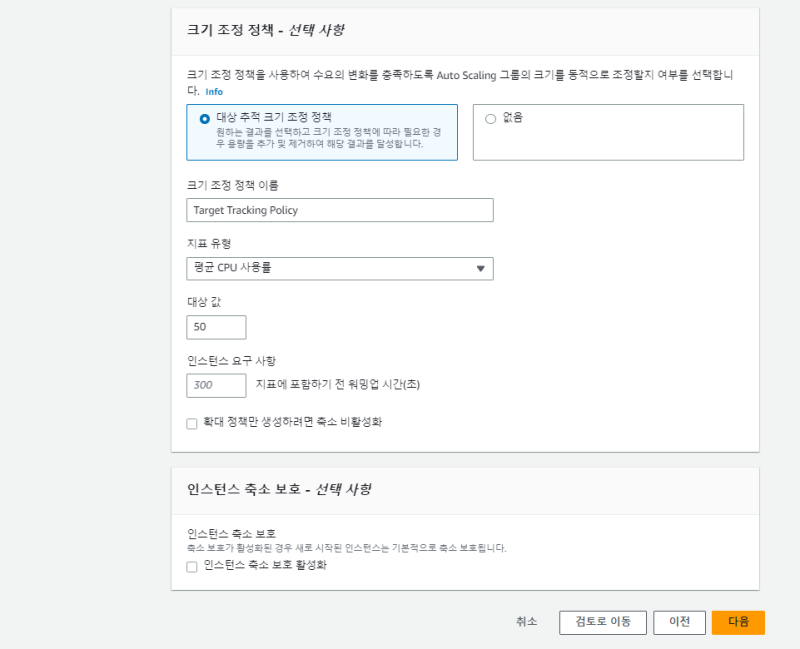Click the target value field showing 50
This screenshot has height=649, width=800.
(216, 327)
